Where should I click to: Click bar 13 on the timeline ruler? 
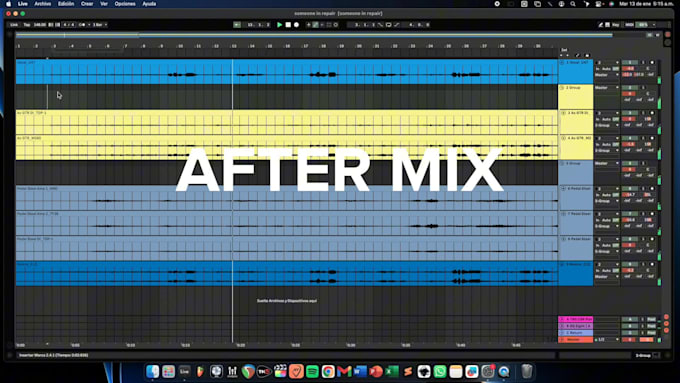234,46
